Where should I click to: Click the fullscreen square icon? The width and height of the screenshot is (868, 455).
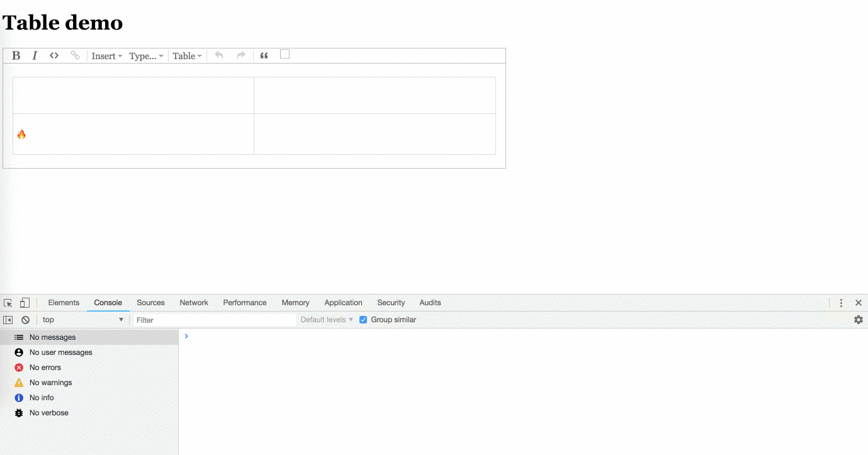tap(285, 54)
